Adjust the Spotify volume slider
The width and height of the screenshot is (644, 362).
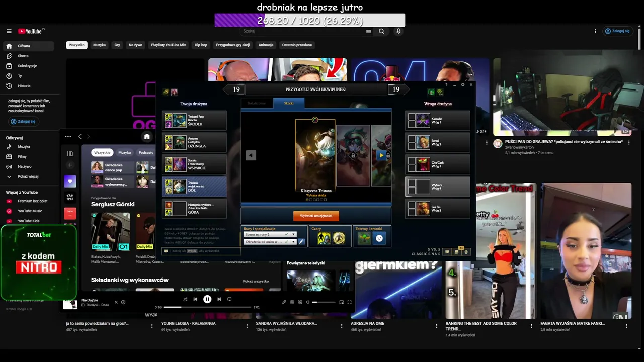coord(324,302)
